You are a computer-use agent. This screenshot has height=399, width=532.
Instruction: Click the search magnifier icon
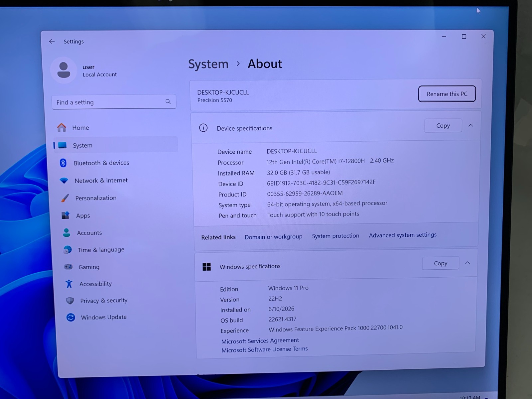(168, 101)
